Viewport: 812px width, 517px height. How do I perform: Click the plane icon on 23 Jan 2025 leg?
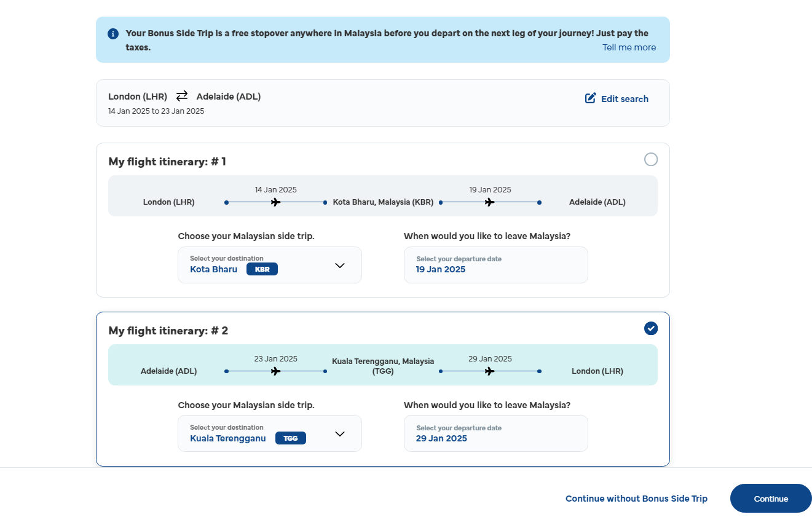(275, 371)
